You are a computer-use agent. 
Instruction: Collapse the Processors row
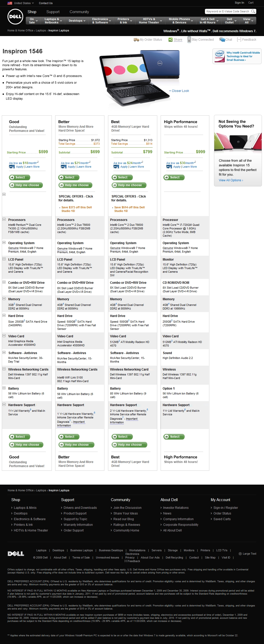point(4,219)
